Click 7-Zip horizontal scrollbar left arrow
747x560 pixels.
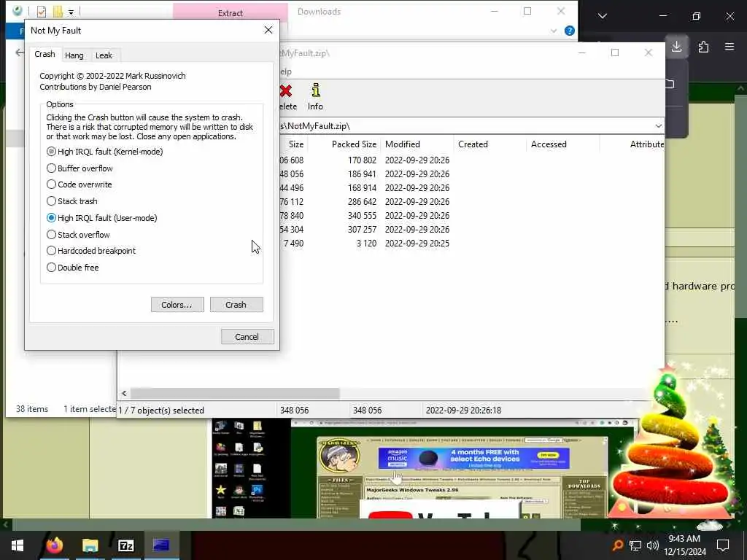pyautogui.click(x=124, y=393)
